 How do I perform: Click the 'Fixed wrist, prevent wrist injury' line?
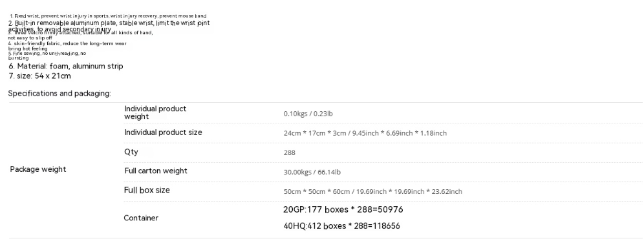point(108,16)
